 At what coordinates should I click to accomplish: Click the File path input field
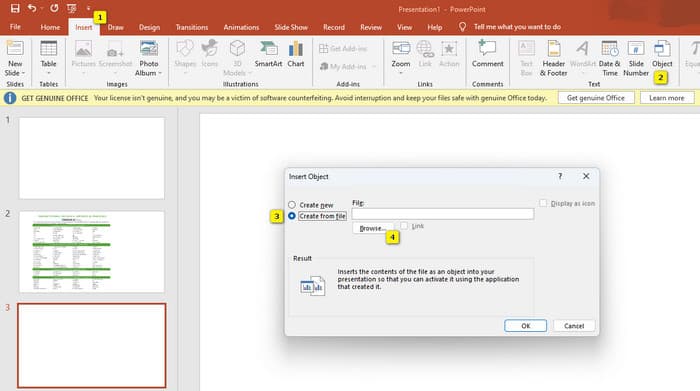tap(442, 214)
